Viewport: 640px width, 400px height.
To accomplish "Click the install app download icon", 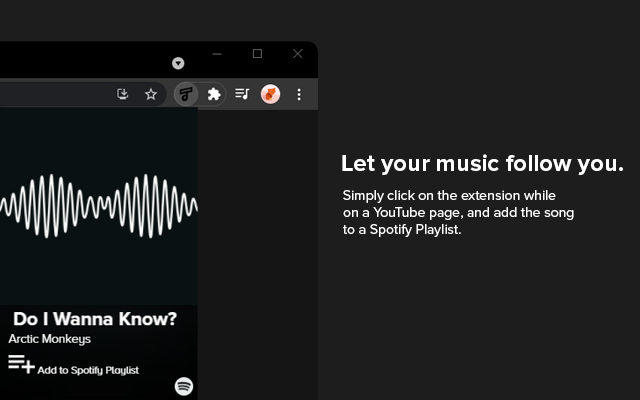I will [123, 94].
